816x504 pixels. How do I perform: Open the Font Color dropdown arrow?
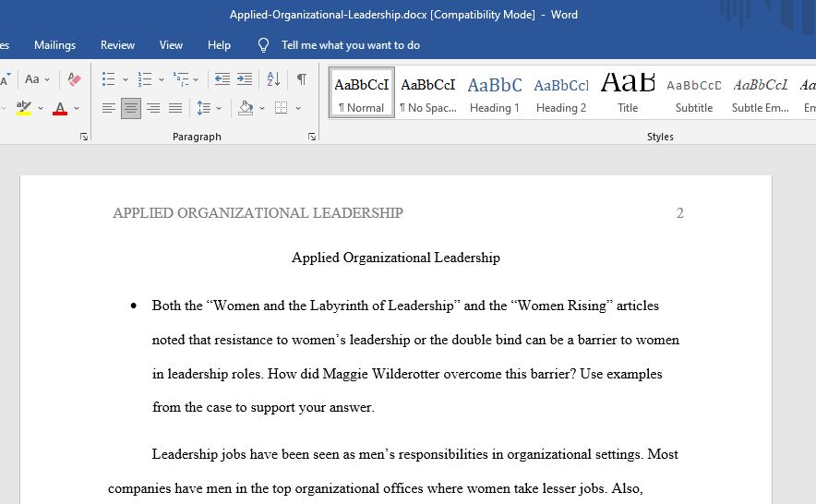pos(77,108)
